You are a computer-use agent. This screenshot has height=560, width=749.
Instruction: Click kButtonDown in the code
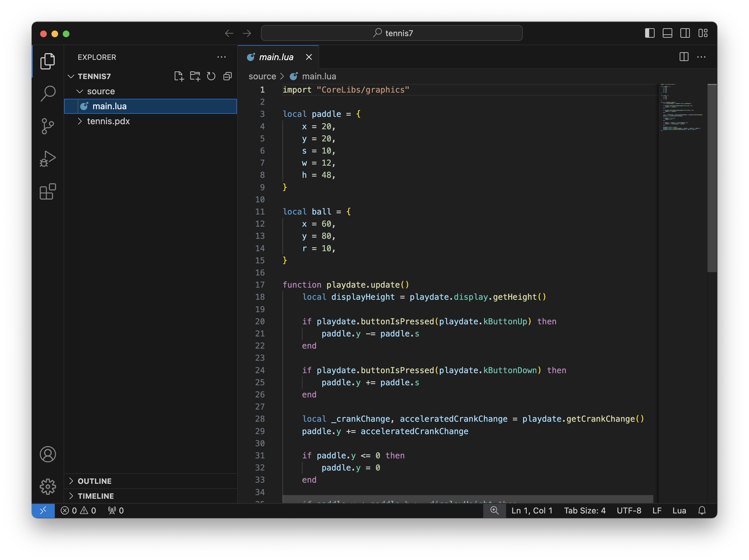click(x=510, y=370)
